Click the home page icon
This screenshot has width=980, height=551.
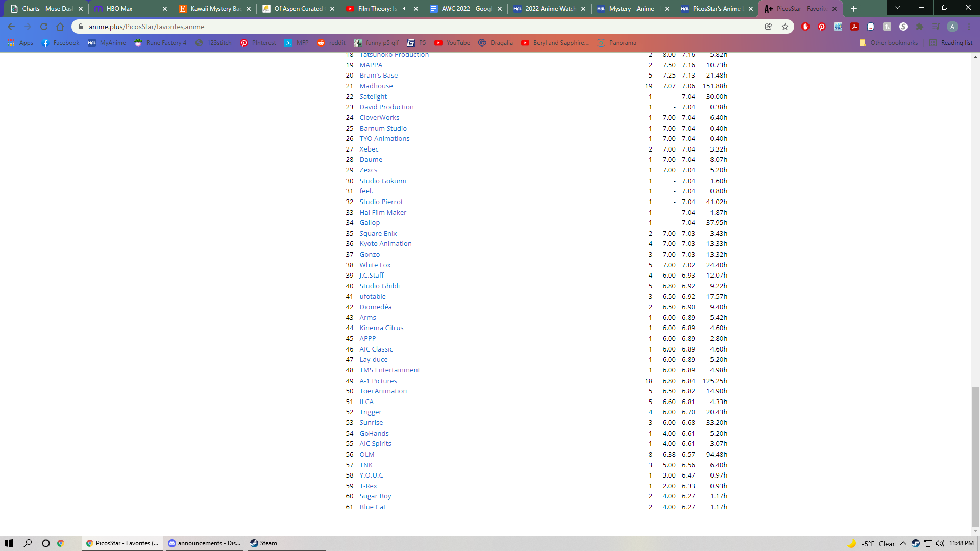pos(60,27)
